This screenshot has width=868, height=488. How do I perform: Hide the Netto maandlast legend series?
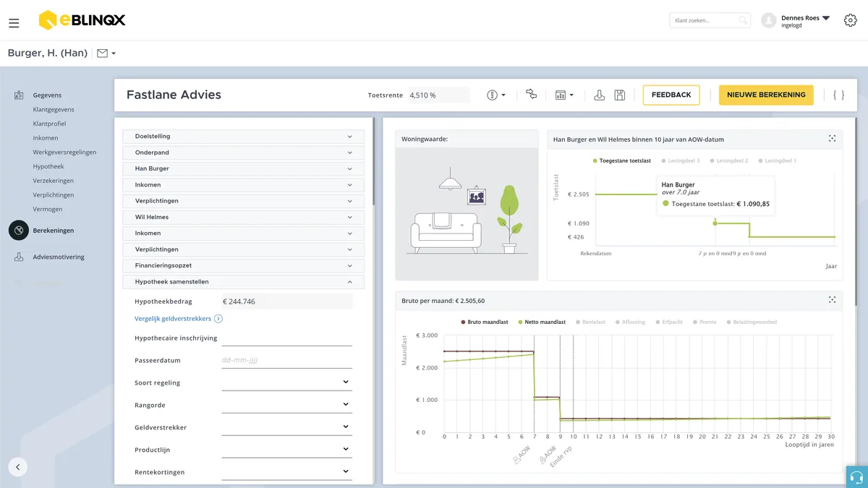[x=542, y=322]
